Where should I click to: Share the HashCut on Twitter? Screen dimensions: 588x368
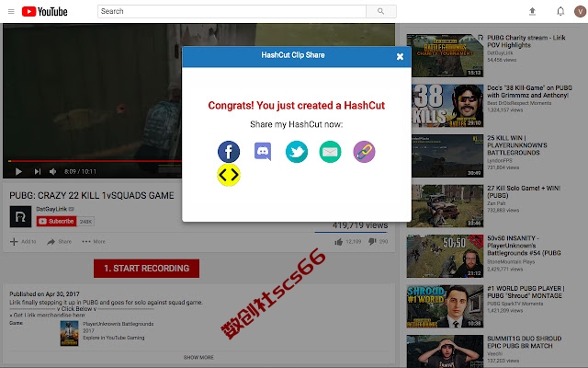[297, 152]
